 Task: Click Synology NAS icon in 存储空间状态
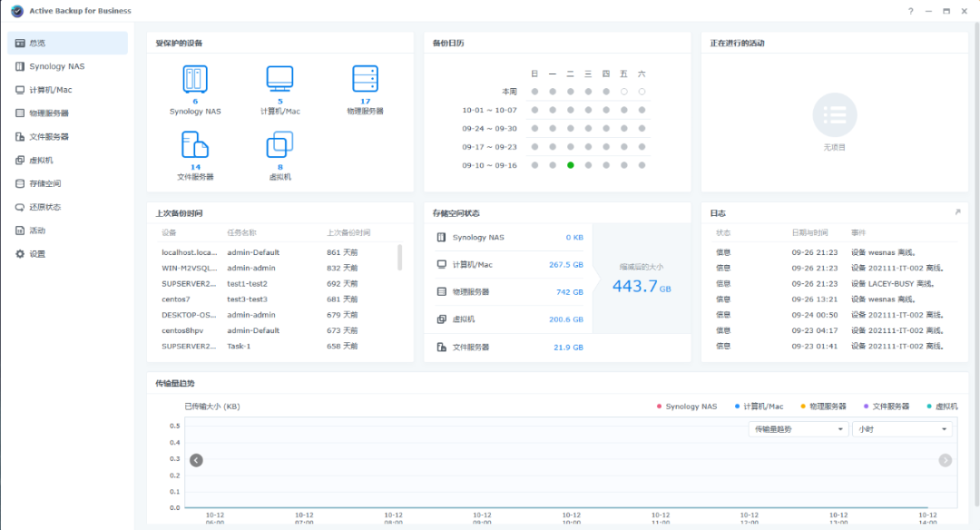[x=441, y=238]
